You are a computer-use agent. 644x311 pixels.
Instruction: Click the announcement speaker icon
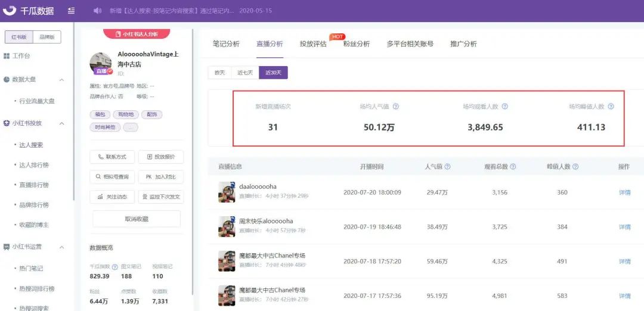(x=97, y=11)
